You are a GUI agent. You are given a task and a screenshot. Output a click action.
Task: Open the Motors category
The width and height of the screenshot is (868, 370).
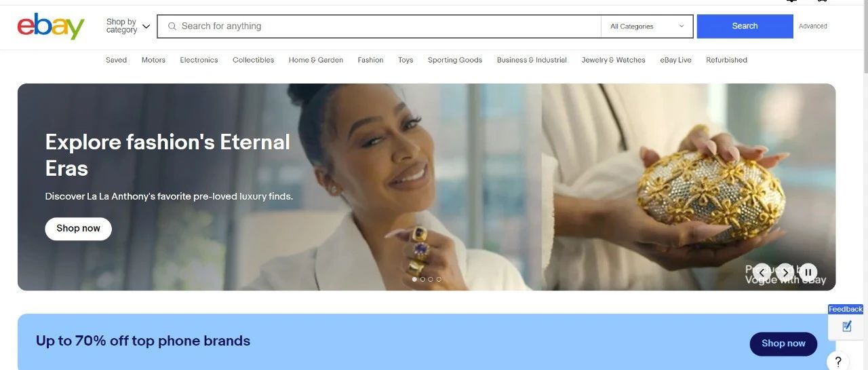click(153, 60)
